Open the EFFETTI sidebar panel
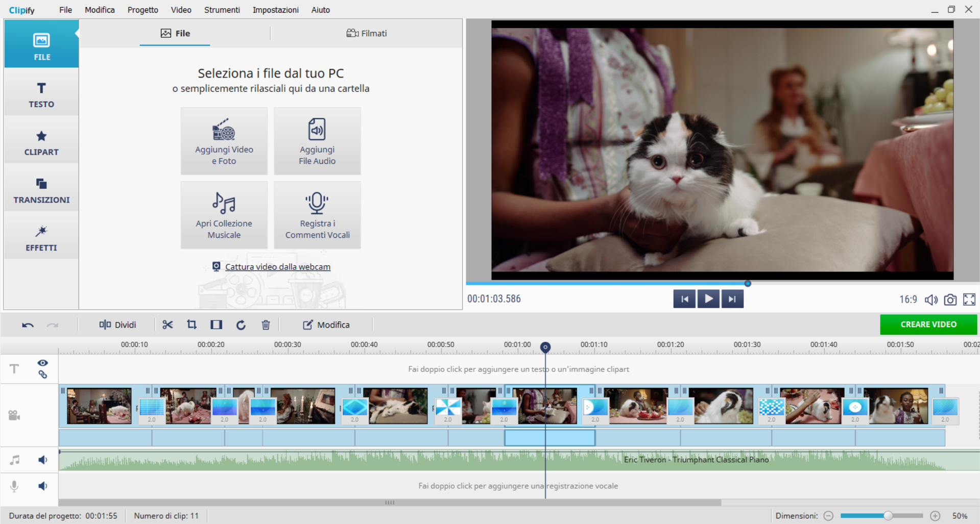Viewport: 980px width, 524px height. tap(41, 236)
